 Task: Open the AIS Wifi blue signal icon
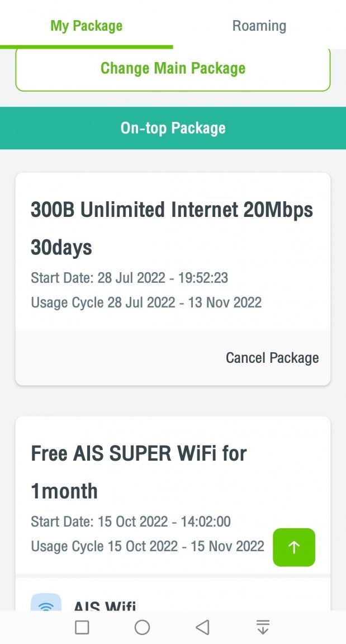coord(46,602)
